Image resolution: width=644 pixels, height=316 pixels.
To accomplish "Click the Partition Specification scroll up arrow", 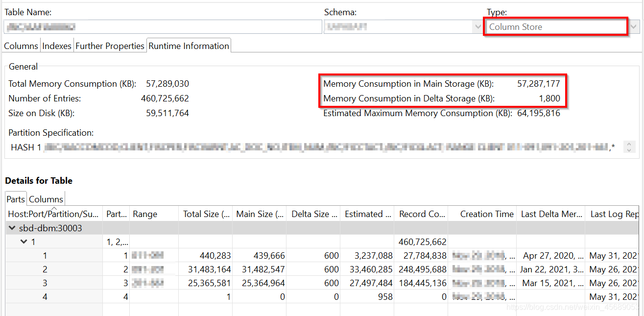I will pyautogui.click(x=629, y=143).
